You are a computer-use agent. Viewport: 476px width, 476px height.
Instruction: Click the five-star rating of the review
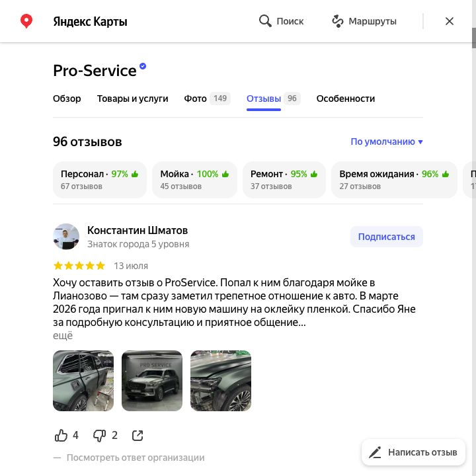[x=79, y=266]
